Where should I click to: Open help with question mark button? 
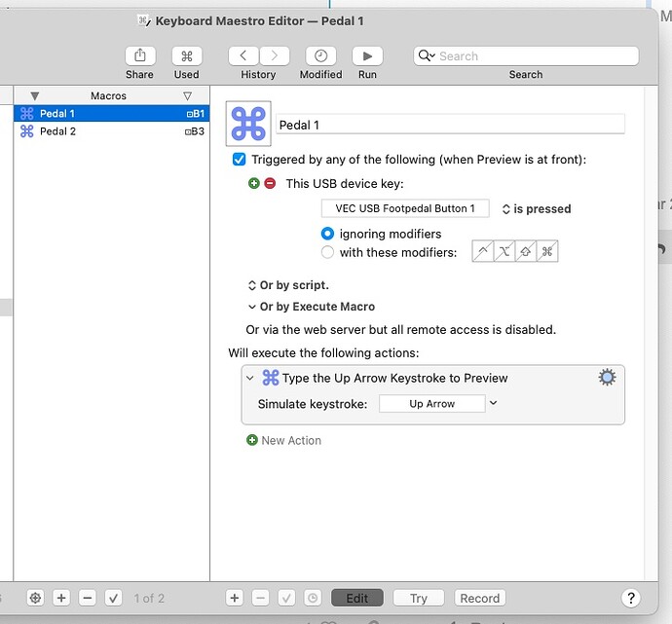pos(631,598)
